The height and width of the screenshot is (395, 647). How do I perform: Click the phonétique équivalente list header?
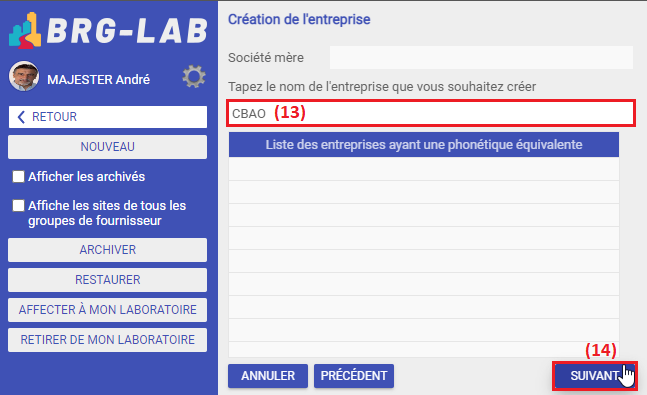(x=424, y=144)
